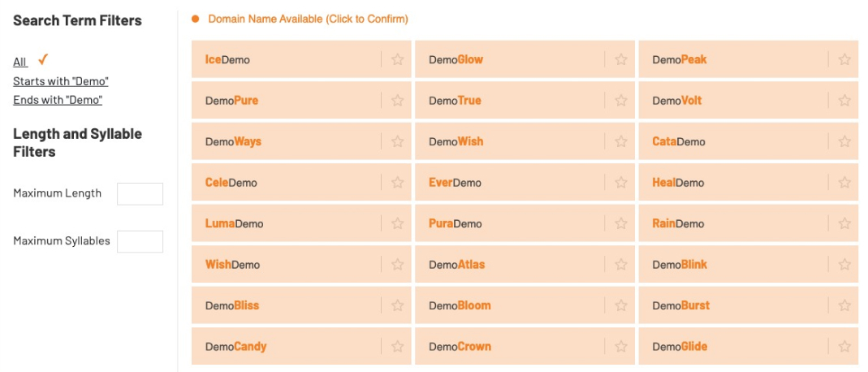Click the WishDemo domain name

click(232, 265)
